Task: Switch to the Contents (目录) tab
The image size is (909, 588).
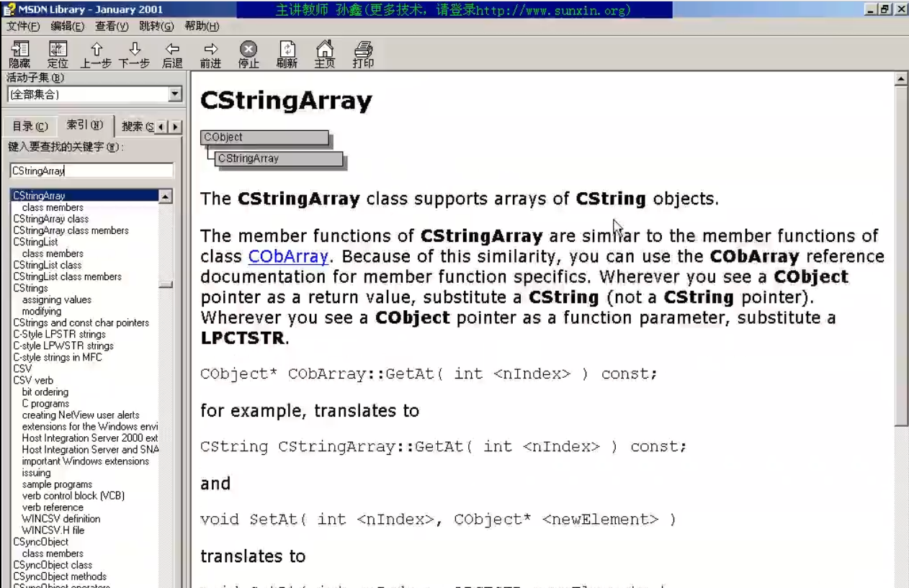Action: coord(30,127)
